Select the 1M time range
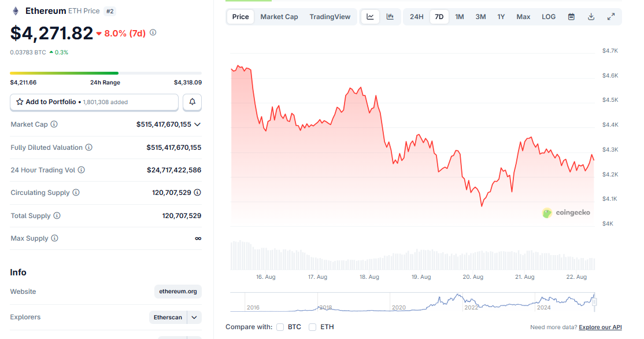The image size is (644, 339). click(460, 17)
